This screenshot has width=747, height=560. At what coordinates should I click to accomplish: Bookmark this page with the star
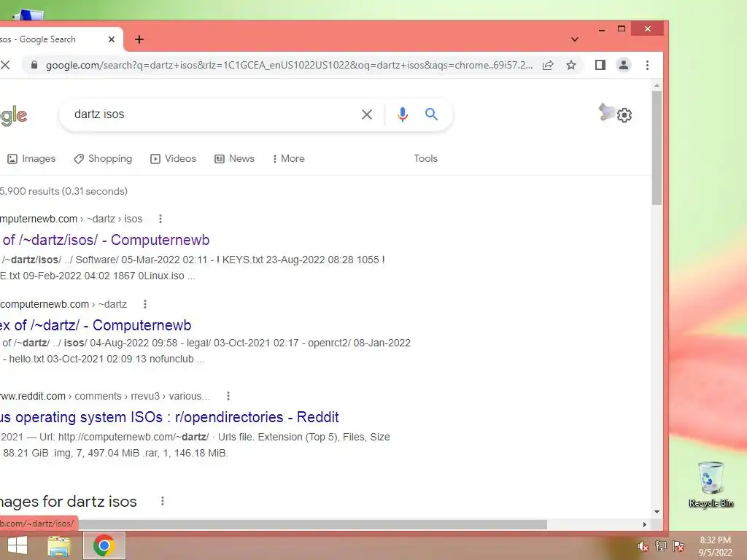click(x=571, y=65)
